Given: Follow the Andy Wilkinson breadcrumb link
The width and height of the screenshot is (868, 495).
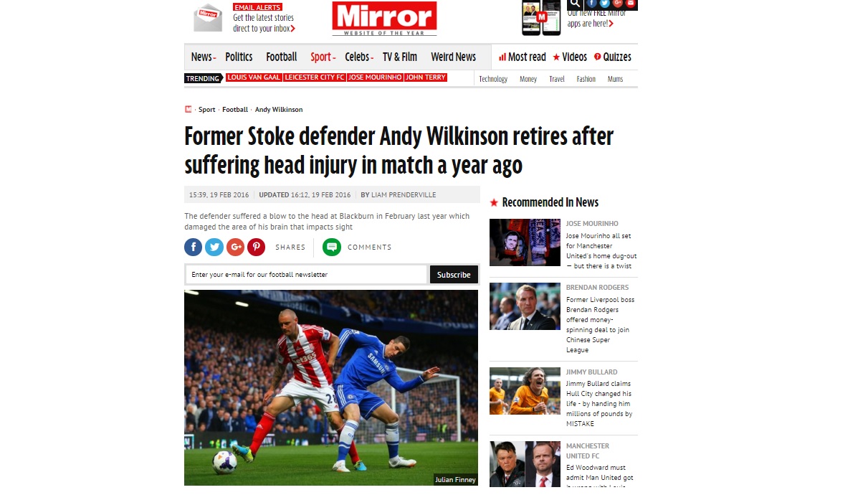Looking at the screenshot, I should pos(279,110).
